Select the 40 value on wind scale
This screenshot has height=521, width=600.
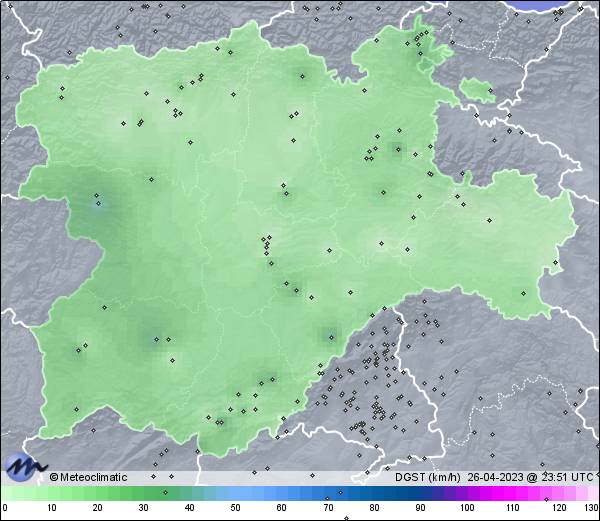[x=190, y=508]
